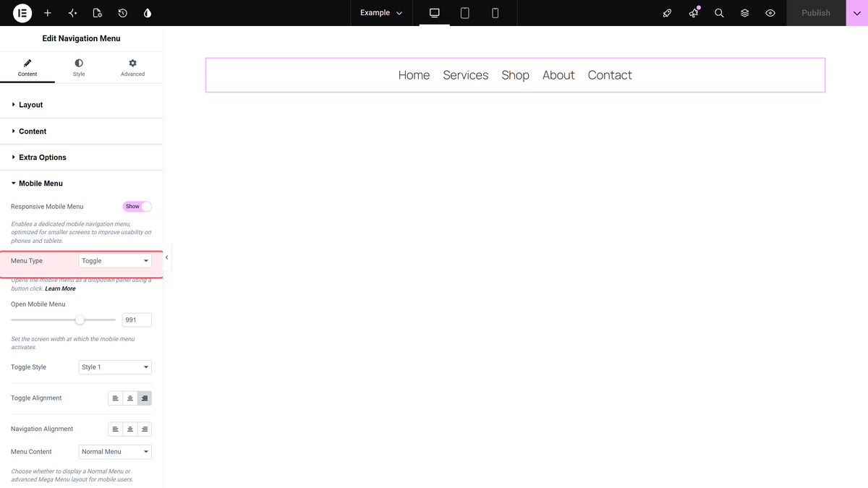Set Navigation Alignment to right
This screenshot has height=488, width=868.
[x=145, y=429]
